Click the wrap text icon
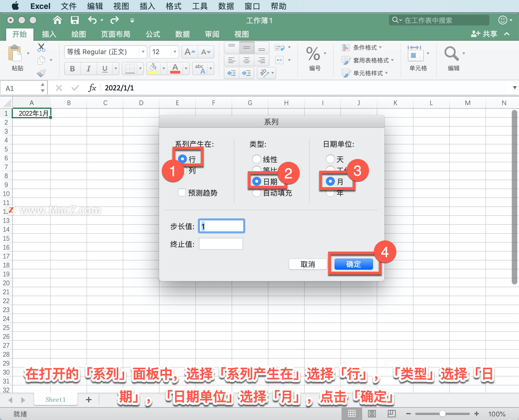Viewport: 519px width, 420px height. (x=280, y=48)
